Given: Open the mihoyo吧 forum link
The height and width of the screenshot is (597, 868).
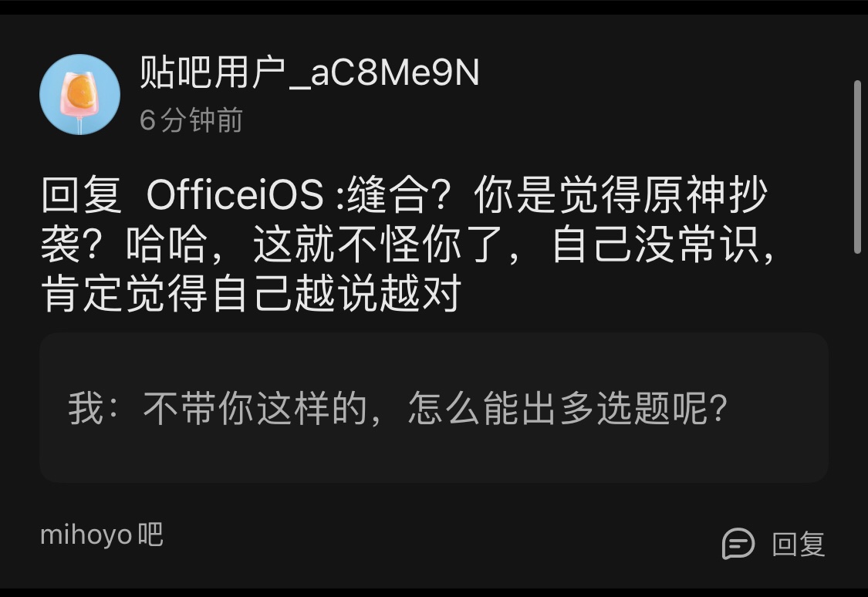Looking at the screenshot, I should pos(102,535).
